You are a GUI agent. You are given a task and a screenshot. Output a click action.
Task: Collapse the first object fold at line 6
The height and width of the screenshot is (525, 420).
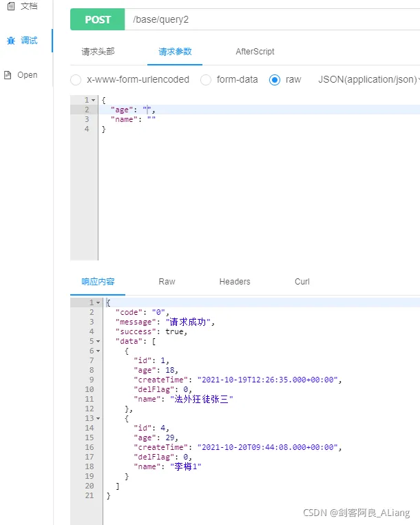98,351
